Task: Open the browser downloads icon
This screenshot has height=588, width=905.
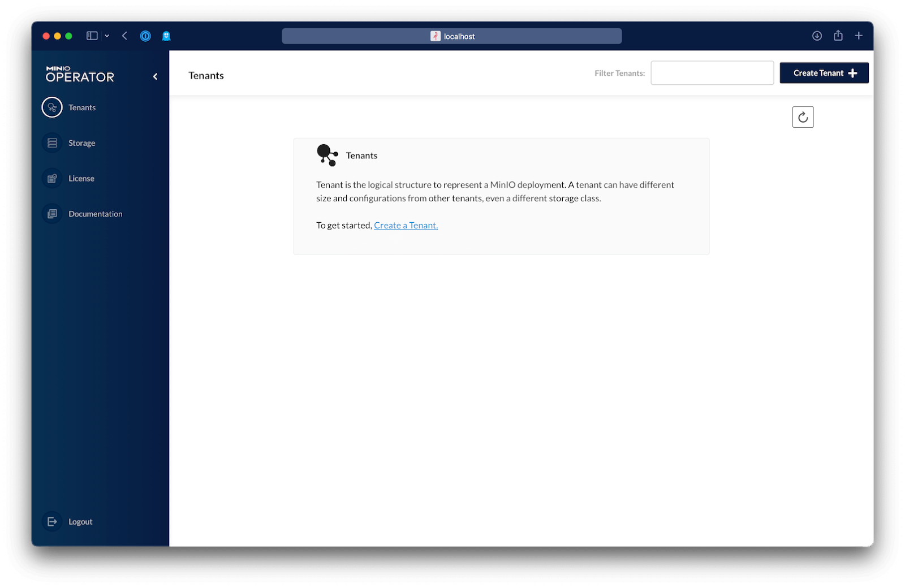Action: [x=817, y=36]
